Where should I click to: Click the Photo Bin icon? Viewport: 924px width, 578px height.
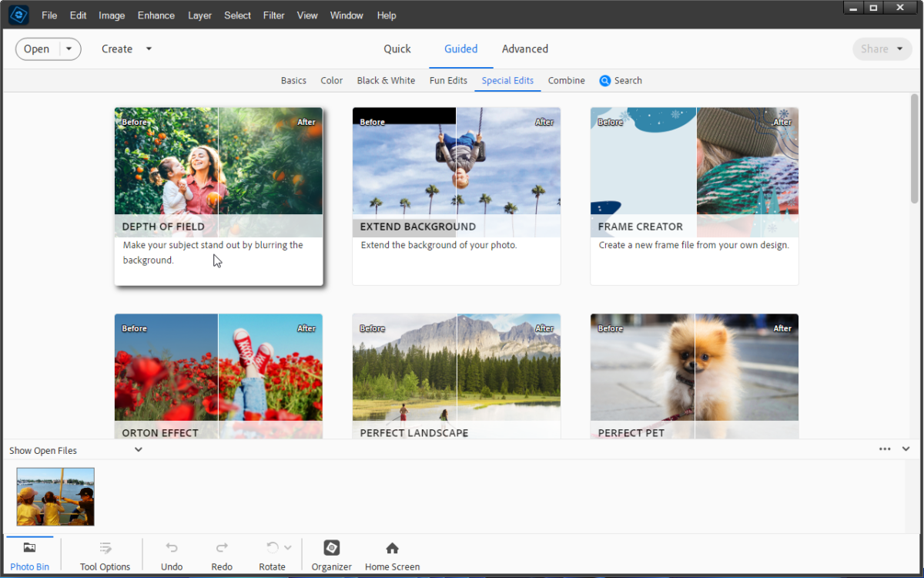29,553
